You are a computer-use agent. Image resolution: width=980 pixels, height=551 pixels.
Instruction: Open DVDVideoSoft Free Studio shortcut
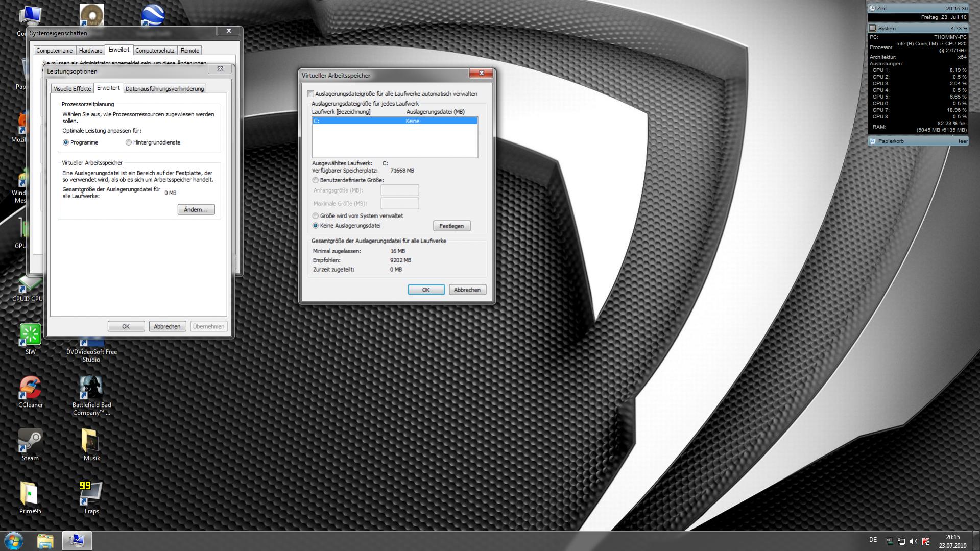pos(91,351)
